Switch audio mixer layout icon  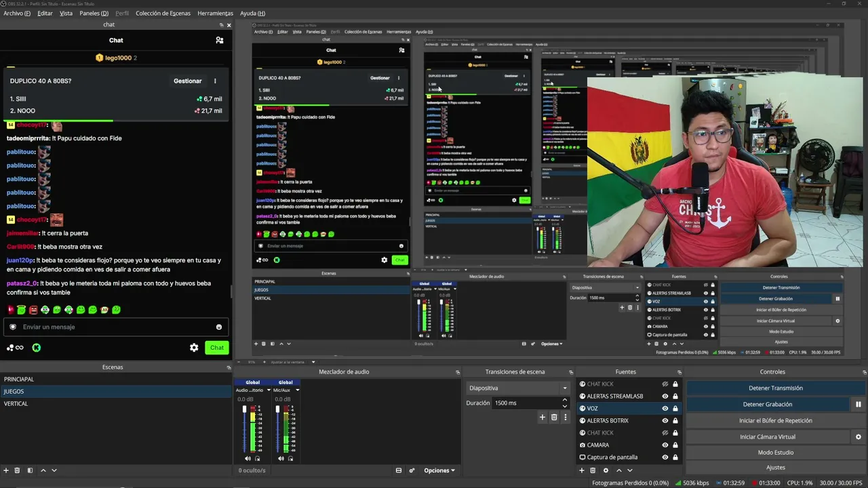coord(399,470)
